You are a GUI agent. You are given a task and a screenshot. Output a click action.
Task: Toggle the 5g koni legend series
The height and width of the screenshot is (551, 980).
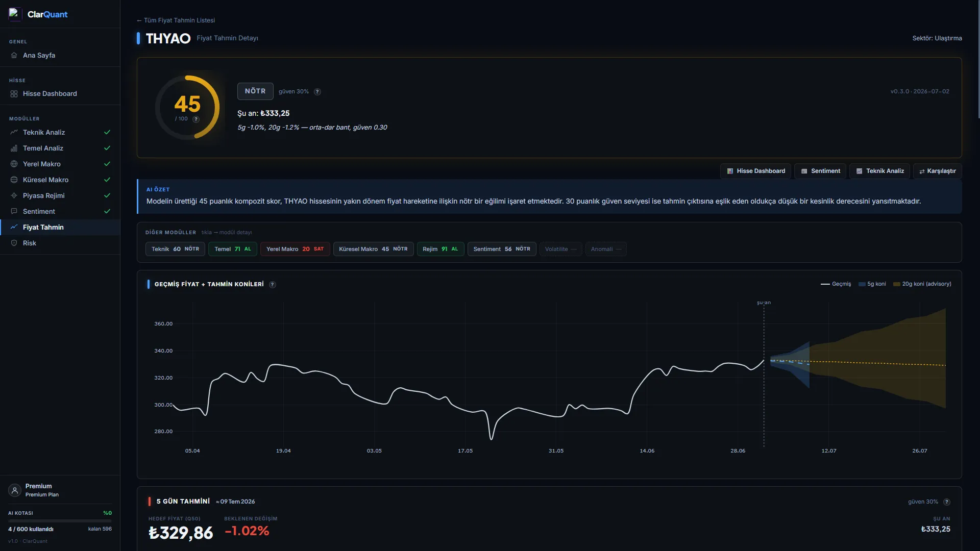pyautogui.click(x=872, y=284)
